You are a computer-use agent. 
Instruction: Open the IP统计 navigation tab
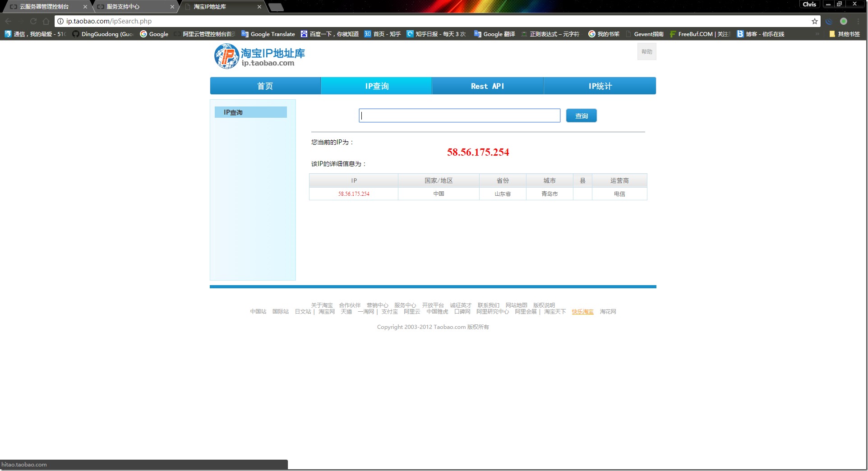click(600, 86)
